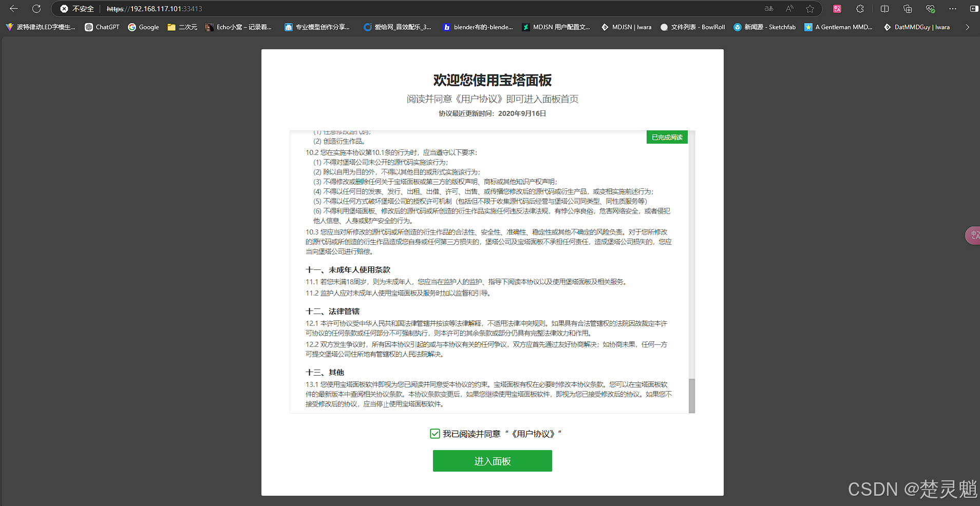
Task: Open the blender布的-blende bookmark
Action: [478, 27]
